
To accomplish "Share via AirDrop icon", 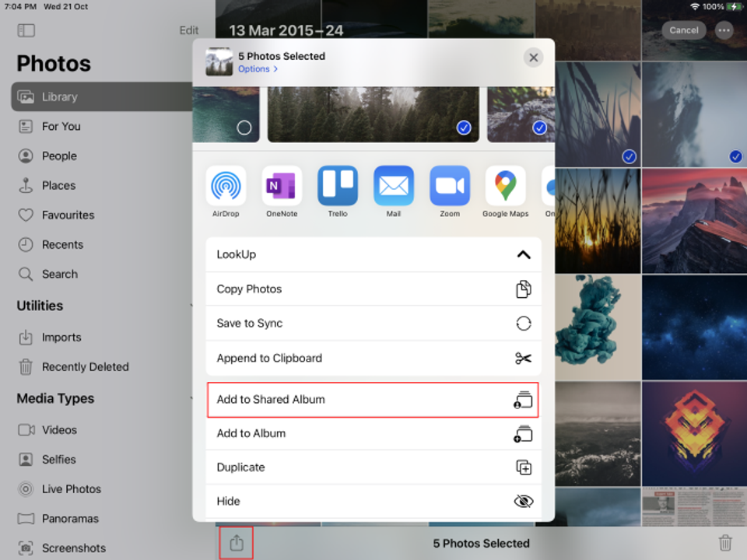I will tap(226, 185).
